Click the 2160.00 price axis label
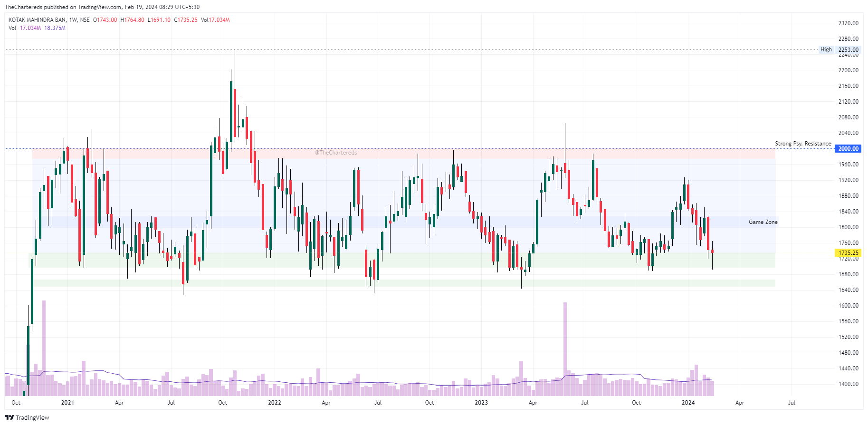 click(x=848, y=86)
